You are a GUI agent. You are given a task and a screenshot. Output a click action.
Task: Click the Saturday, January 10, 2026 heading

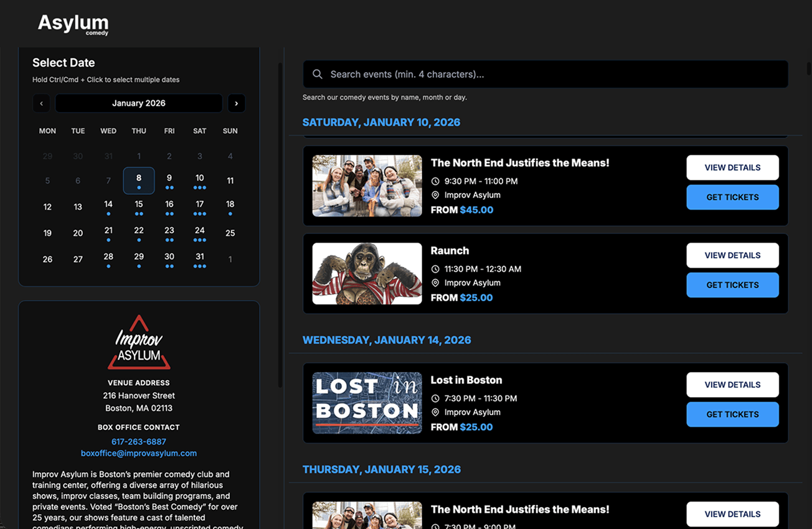(x=381, y=123)
